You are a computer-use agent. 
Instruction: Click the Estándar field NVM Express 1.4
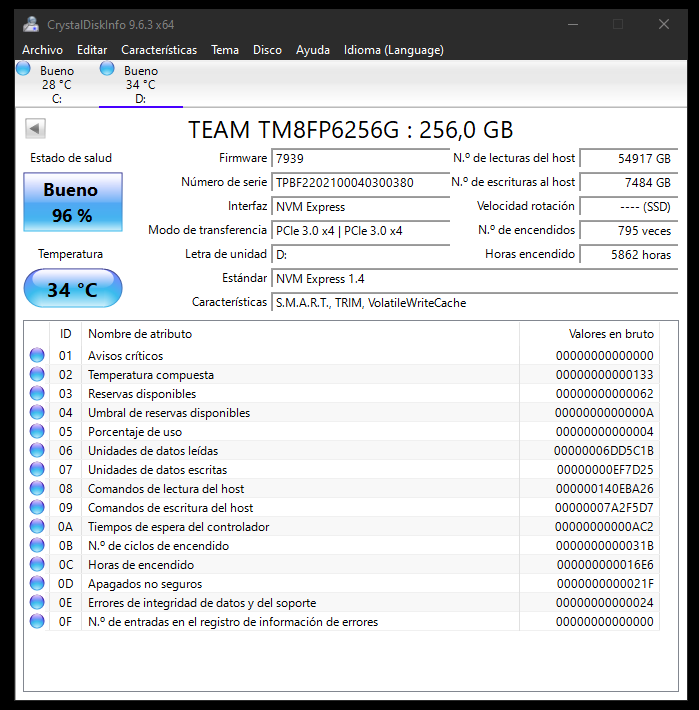(x=474, y=278)
